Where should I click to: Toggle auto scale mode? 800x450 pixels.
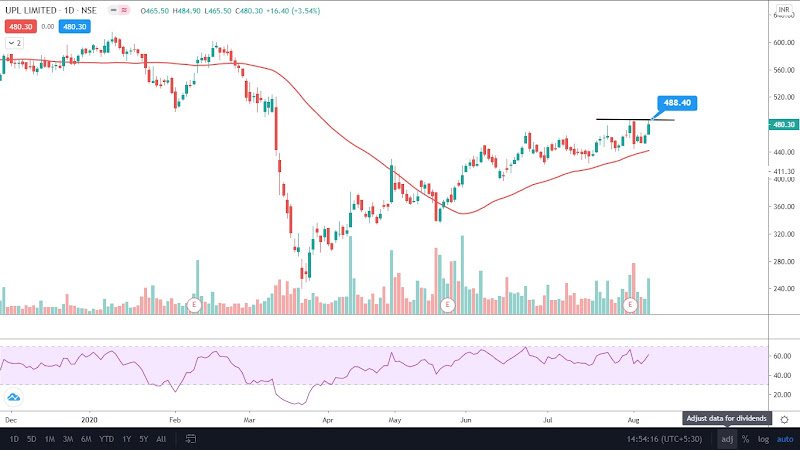point(785,439)
